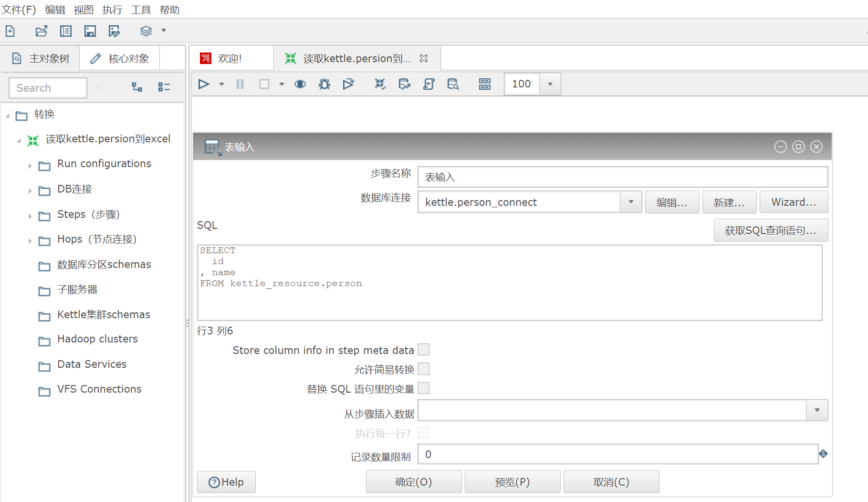Open the run options dropdown arrow
The image size is (868, 502).
tap(221, 84)
